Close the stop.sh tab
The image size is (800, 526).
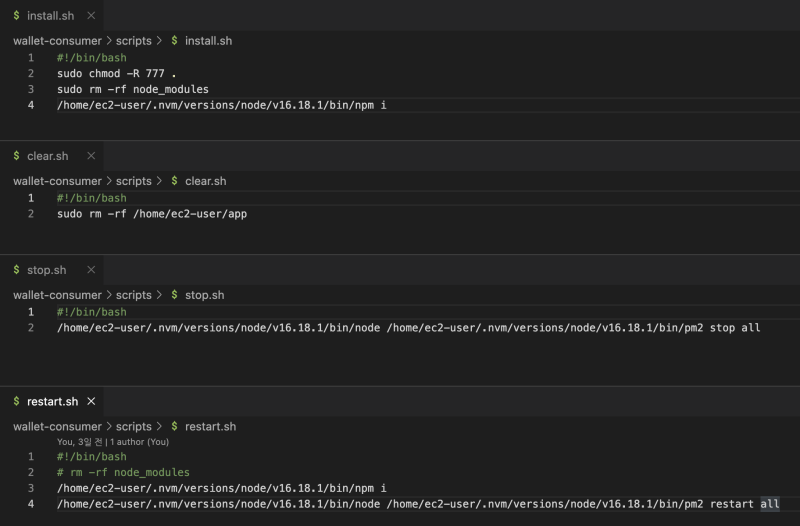coord(91,270)
